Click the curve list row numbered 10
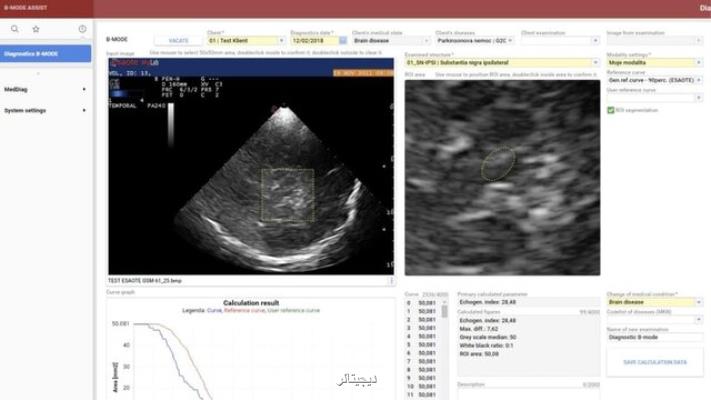The width and height of the screenshot is (711, 400). point(422,386)
